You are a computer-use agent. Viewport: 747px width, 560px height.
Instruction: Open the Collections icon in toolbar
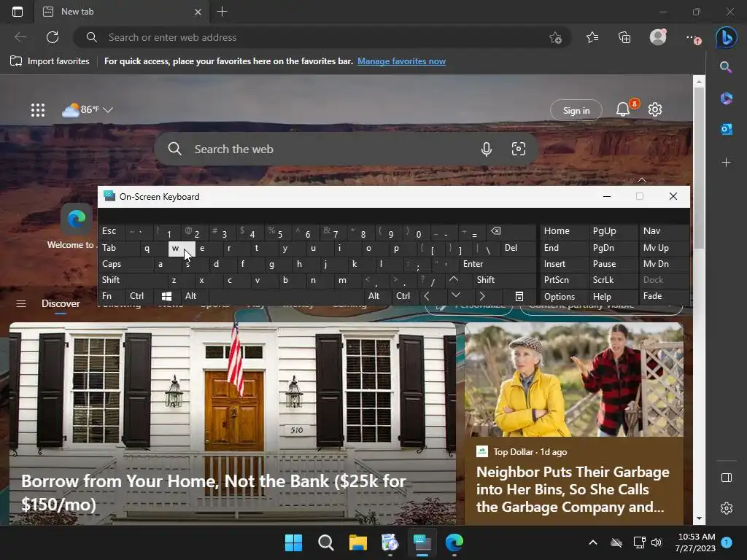[x=624, y=37]
